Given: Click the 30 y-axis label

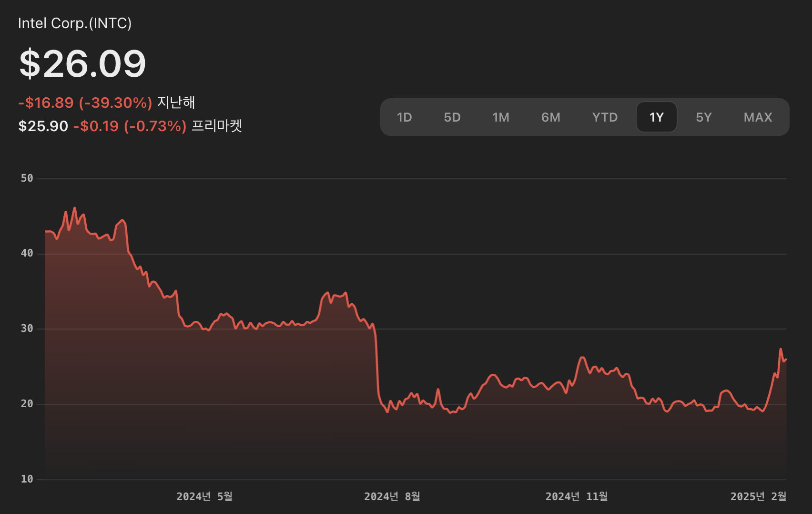Looking at the screenshot, I should [x=27, y=329].
